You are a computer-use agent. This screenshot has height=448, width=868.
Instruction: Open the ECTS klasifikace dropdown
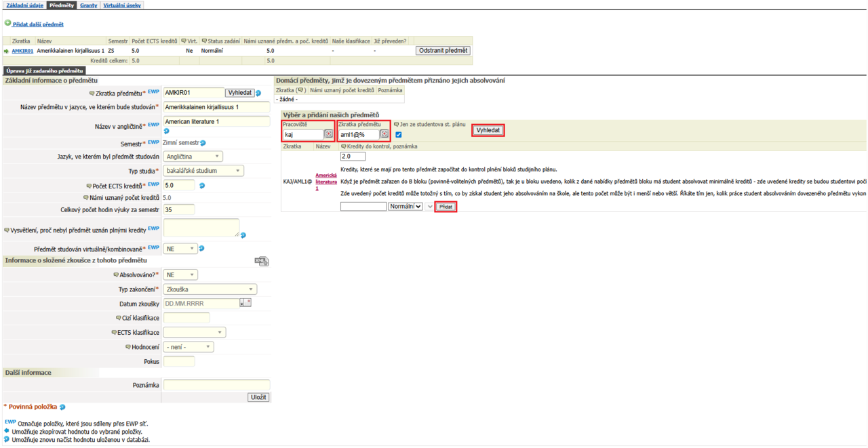[195, 332]
